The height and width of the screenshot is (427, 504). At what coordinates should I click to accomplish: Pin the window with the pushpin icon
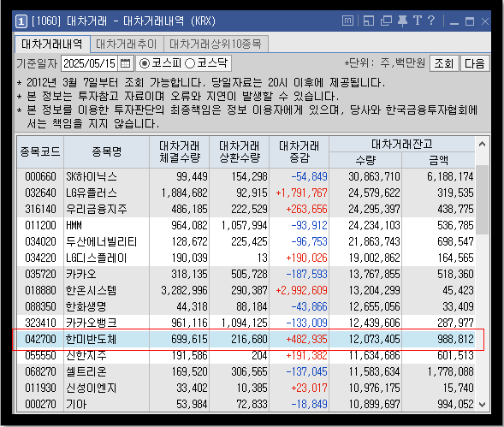402,21
